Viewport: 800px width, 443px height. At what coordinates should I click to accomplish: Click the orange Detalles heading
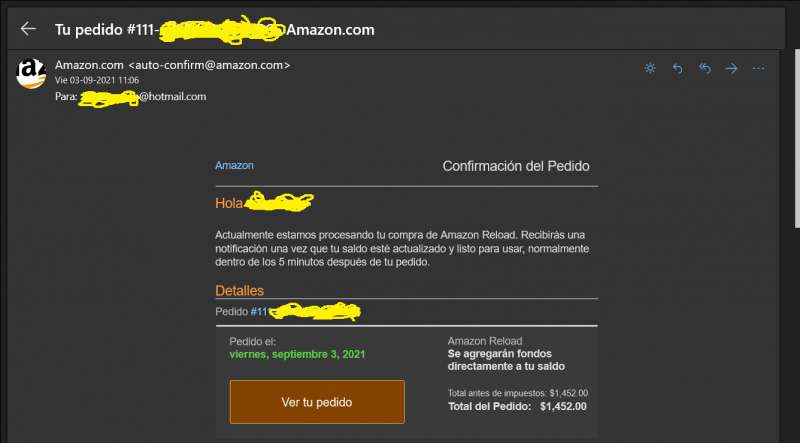239,291
